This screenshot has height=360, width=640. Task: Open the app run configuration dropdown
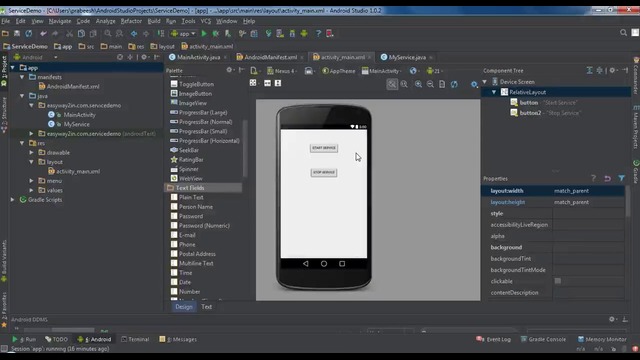coord(183,33)
